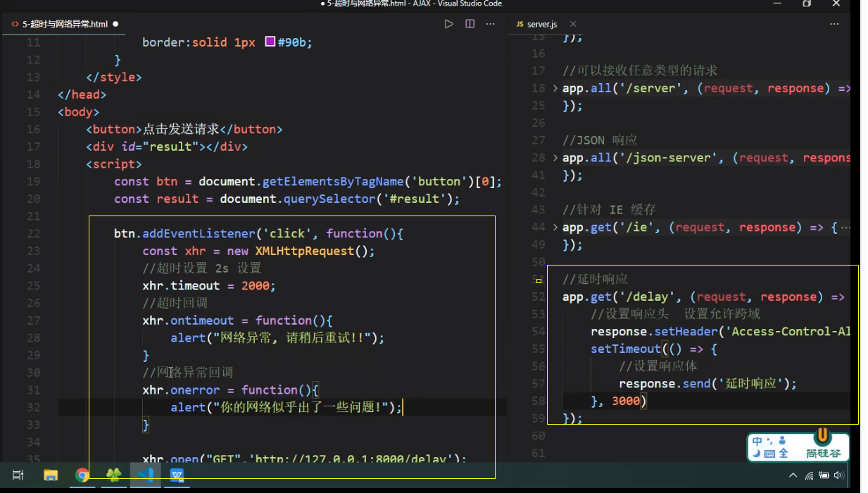Click the keyboard icon in the IME bar
Screen dimensions: 868x493
769,454
